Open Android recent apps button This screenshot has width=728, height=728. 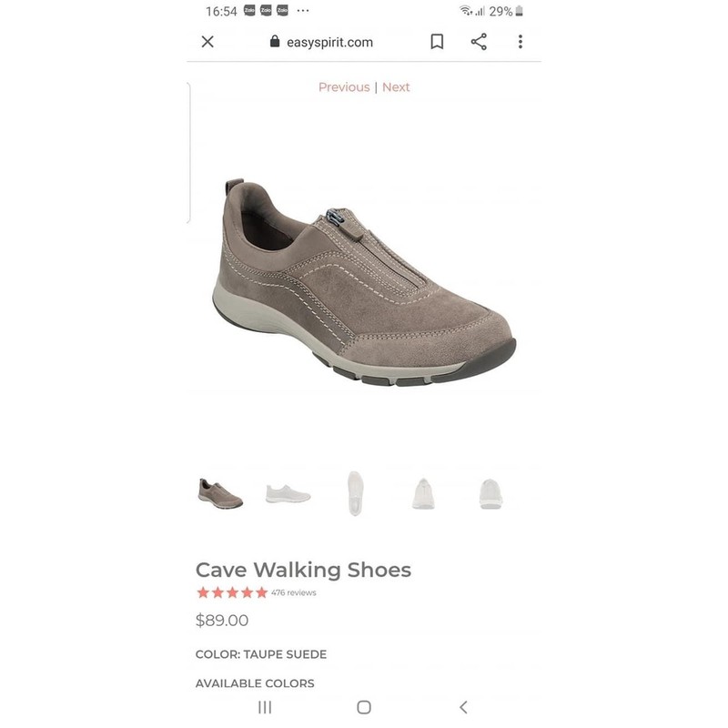click(265, 707)
